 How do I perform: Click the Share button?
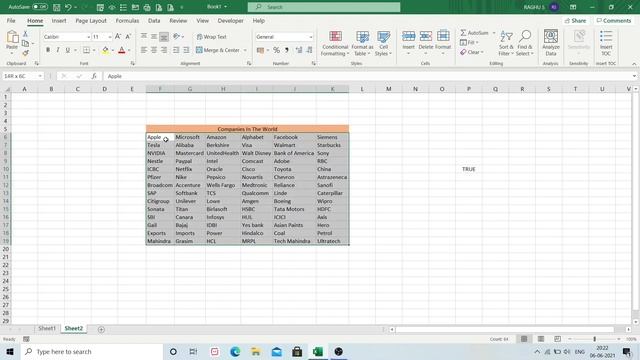pyautogui.click(x=575, y=20)
